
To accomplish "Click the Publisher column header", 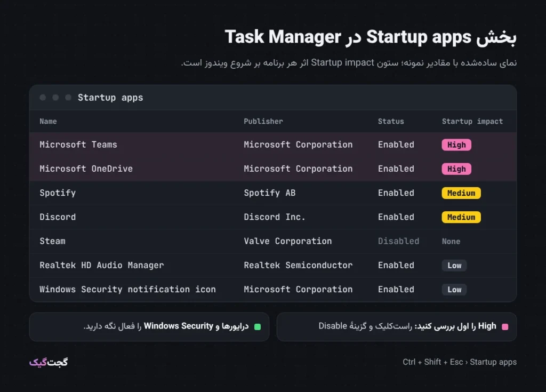I will pyautogui.click(x=263, y=121).
